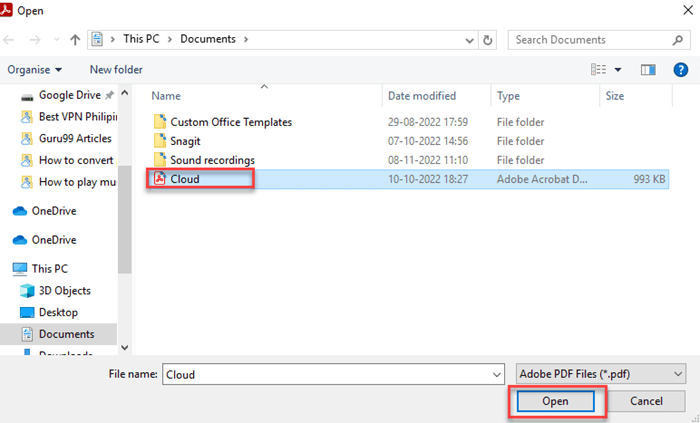
Task: Click the navigation pane scroll down arrow
Action: click(x=125, y=348)
